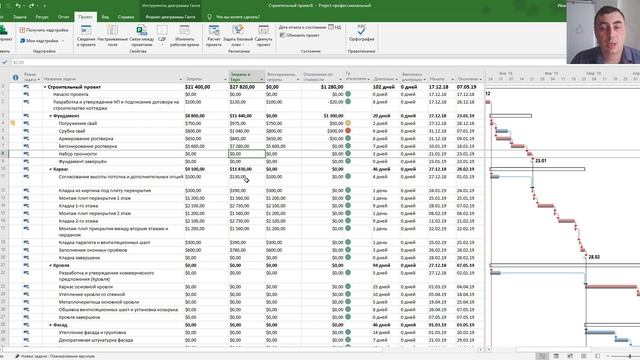Image resolution: width=640 pixels, height=360 pixels.
Task: Open Начало column filter arrow
Action: click(452, 79)
